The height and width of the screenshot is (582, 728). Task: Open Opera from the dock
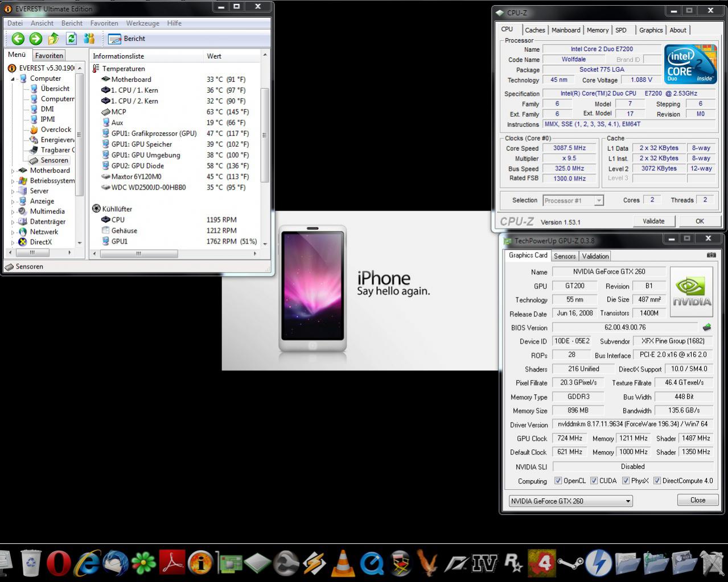pyautogui.click(x=59, y=564)
